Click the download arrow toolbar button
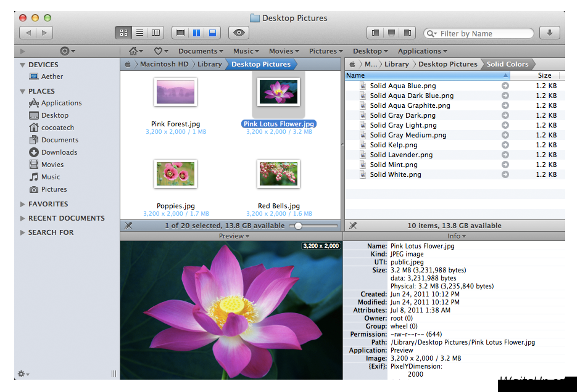Viewport: 580px width, 392px height. pos(549,33)
